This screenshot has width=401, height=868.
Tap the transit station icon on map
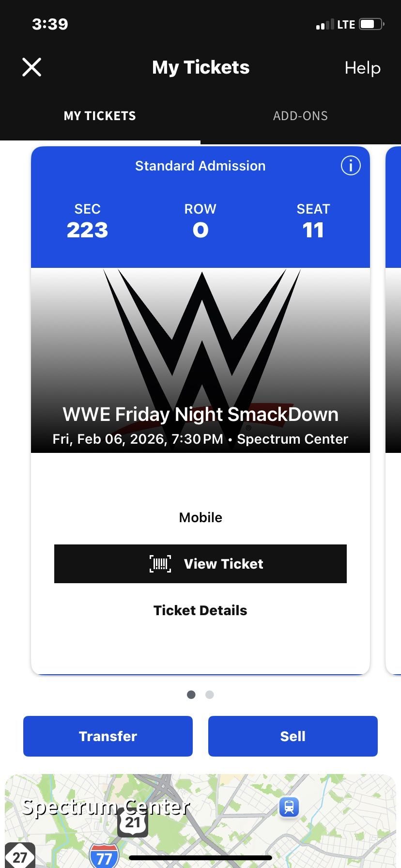point(289,807)
